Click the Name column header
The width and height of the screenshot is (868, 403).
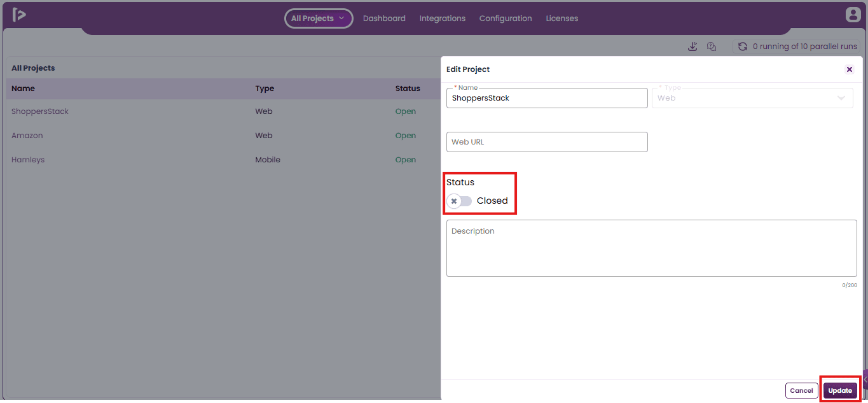click(23, 88)
